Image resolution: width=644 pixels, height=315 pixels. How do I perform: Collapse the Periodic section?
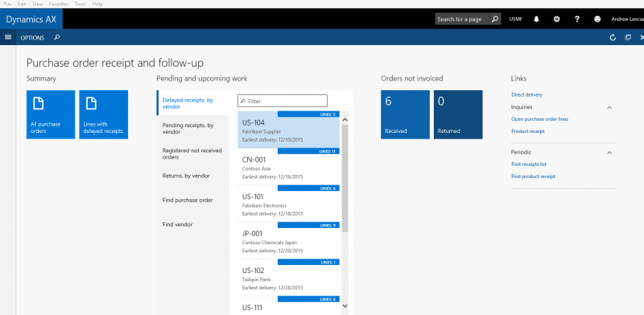click(x=609, y=152)
